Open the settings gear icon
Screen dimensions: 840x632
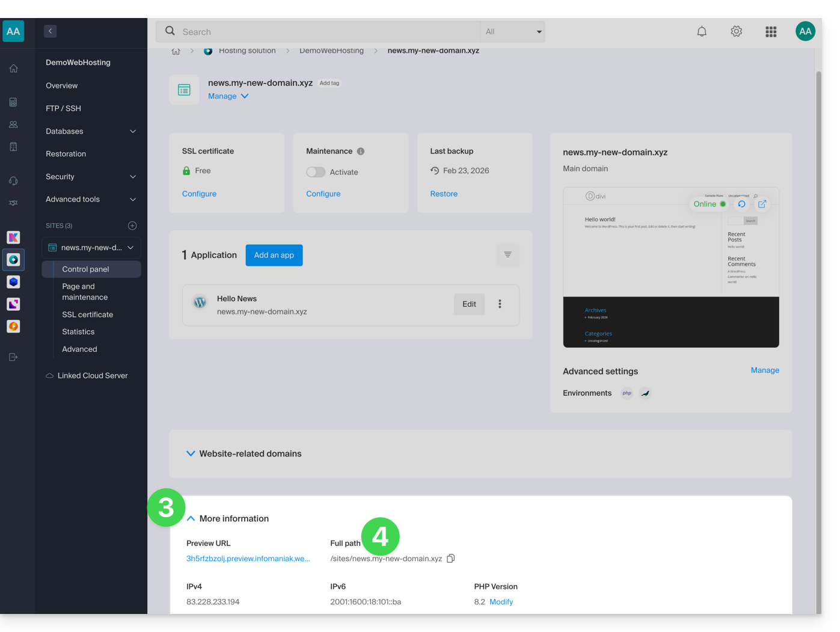coord(736,32)
